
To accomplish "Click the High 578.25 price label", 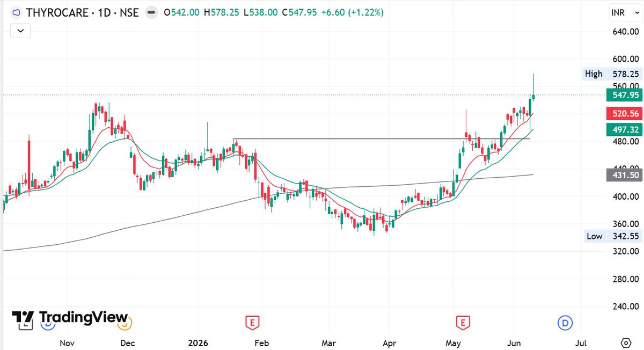I will [x=612, y=74].
